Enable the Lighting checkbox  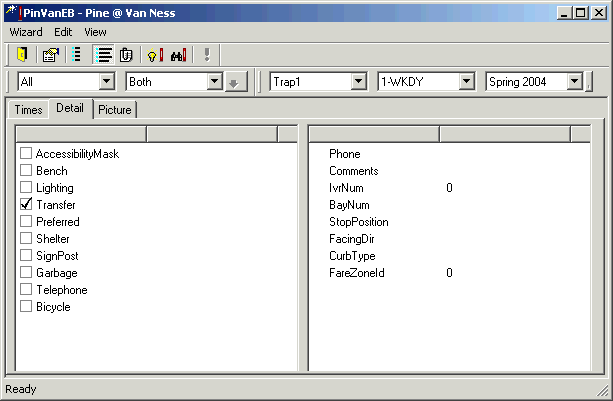tap(26, 187)
